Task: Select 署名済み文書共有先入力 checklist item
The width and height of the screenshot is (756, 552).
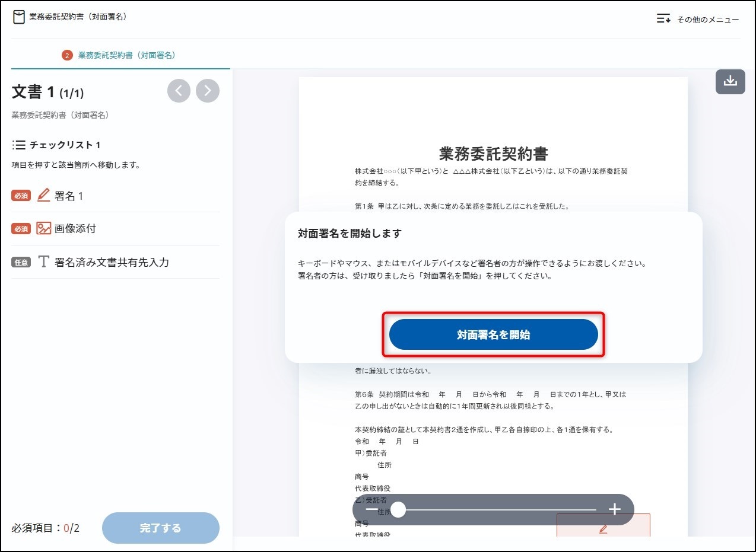Action: pyautogui.click(x=111, y=262)
